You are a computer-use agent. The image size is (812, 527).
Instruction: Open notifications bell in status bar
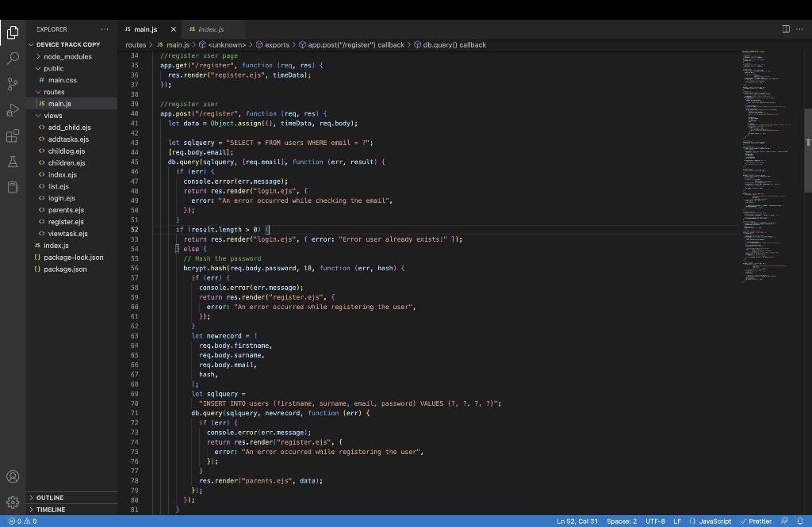coord(800,521)
